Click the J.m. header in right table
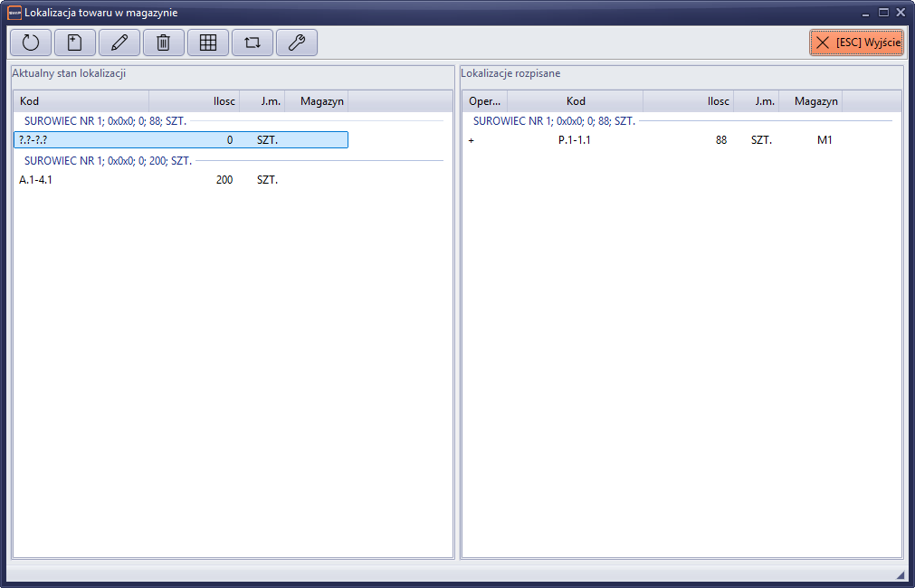915x588 pixels. [757, 101]
